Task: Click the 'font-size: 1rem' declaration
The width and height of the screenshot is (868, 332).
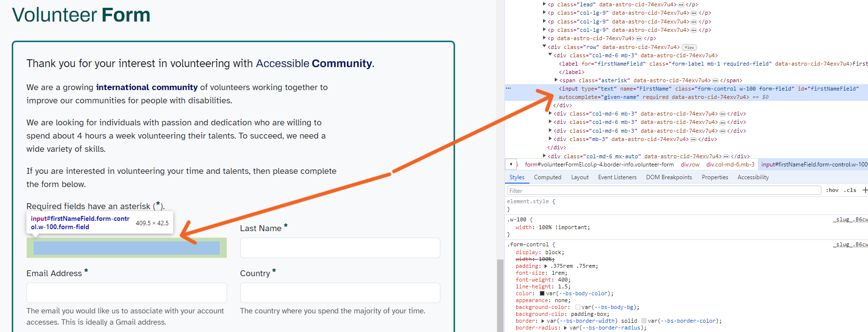Action: pyautogui.click(x=541, y=273)
